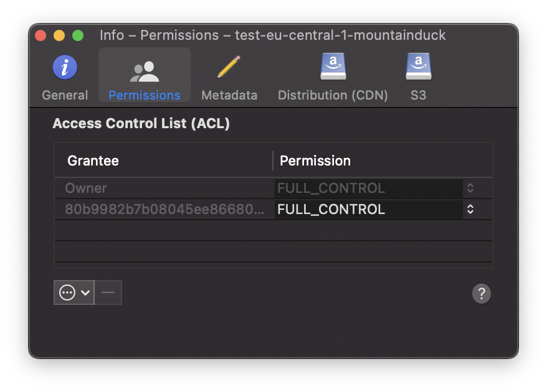Click the ellipsis action menu icon
This screenshot has height=392, width=547.
pyautogui.click(x=67, y=292)
